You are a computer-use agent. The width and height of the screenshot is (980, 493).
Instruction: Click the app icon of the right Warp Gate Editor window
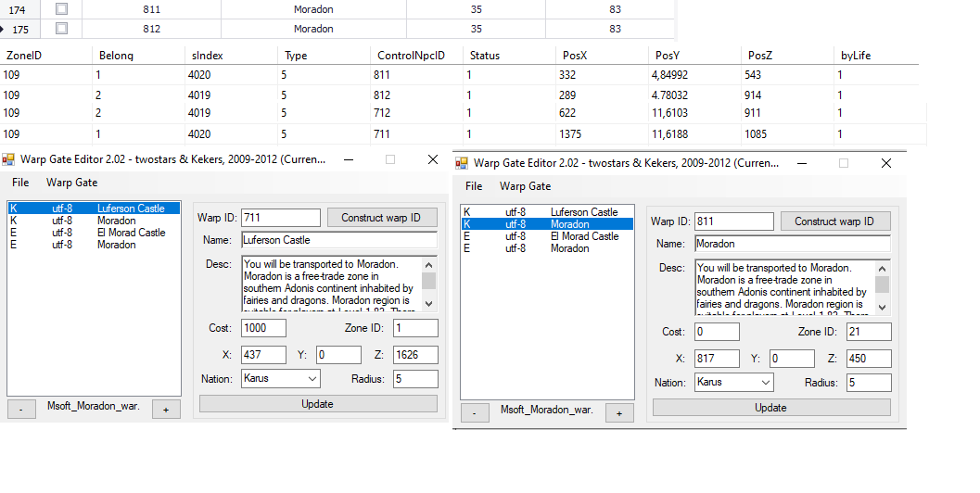pos(461,163)
